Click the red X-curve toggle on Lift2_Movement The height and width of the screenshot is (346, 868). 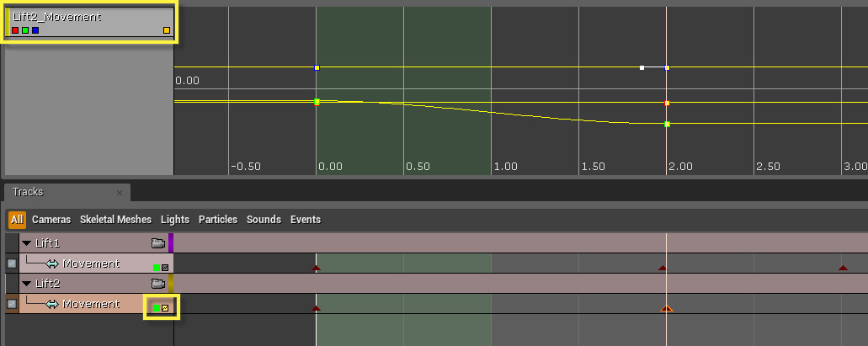[x=15, y=30]
